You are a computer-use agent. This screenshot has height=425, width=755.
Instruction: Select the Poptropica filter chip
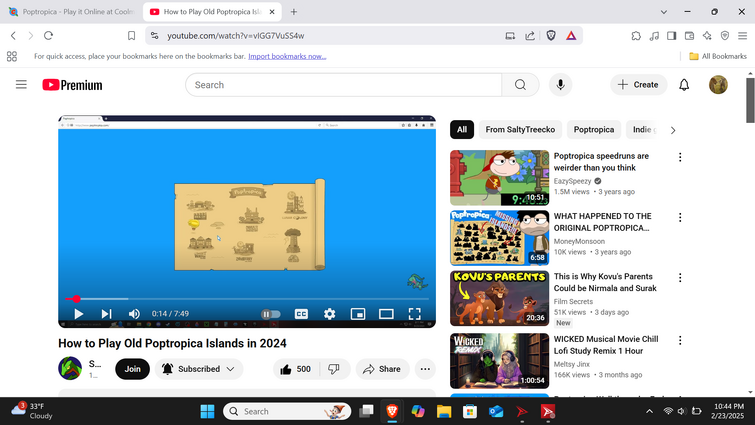pyautogui.click(x=594, y=129)
